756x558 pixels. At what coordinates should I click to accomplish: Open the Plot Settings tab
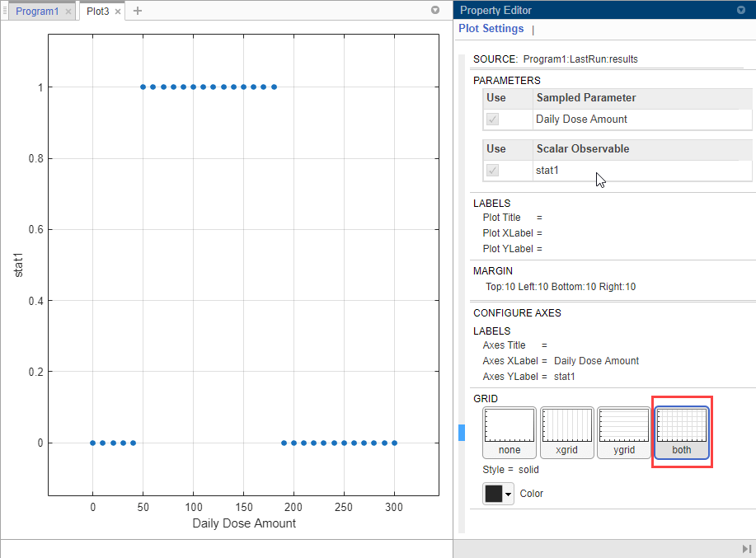(x=491, y=28)
